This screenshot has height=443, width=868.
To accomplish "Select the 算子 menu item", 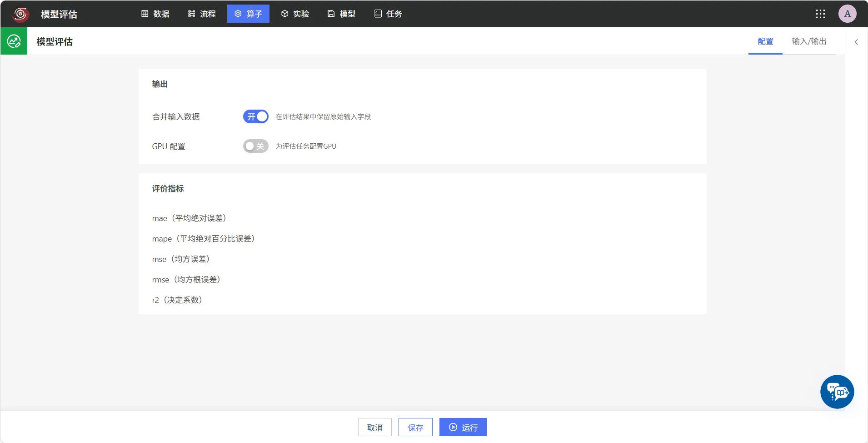I will point(249,14).
